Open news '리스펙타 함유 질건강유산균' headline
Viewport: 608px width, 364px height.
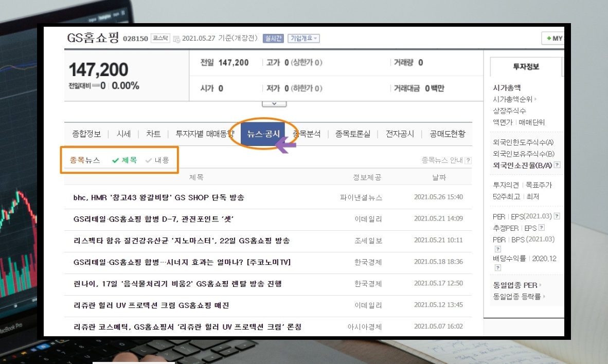182,241
